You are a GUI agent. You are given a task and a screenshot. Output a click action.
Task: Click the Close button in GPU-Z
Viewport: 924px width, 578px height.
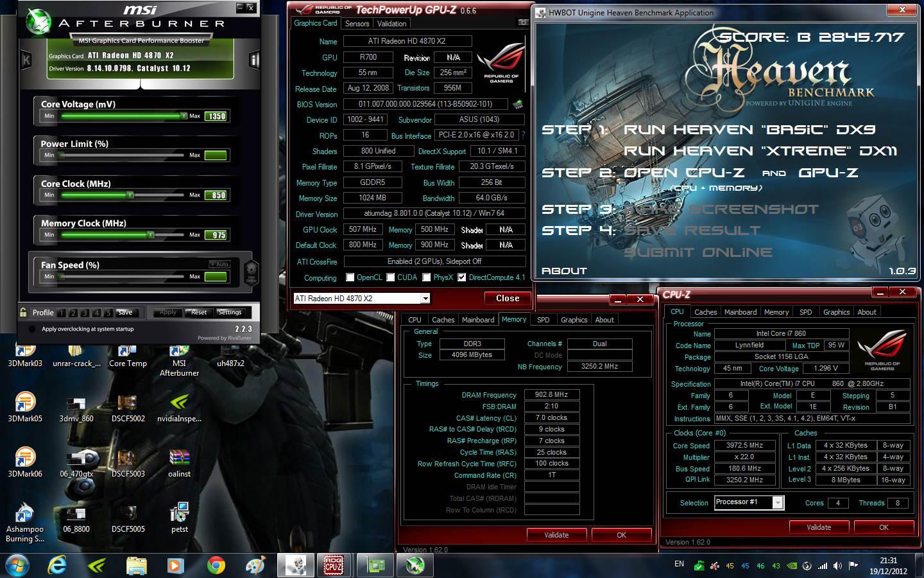tap(508, 298)
